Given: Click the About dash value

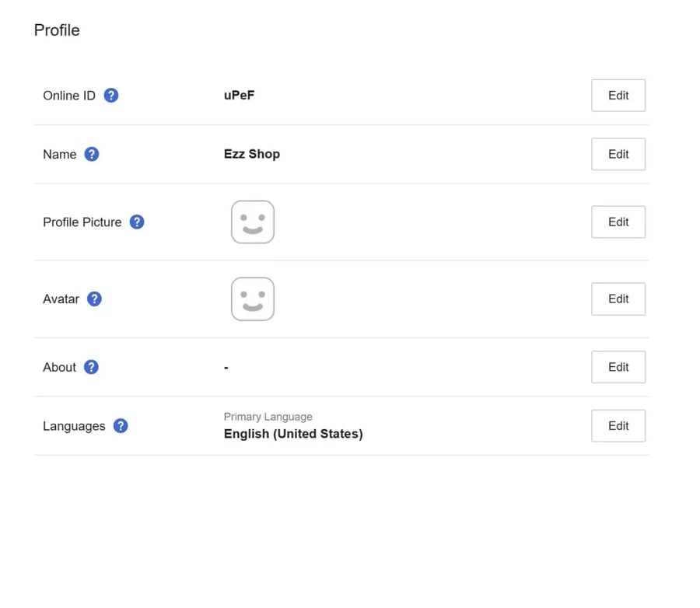Looking at the screenshot, I should (226, 368).
